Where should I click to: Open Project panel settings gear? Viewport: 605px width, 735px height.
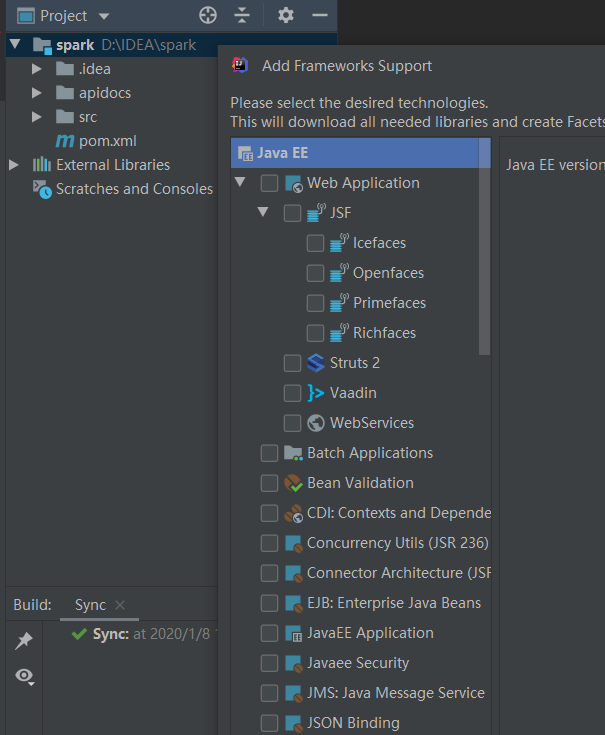click(x=286, y=16)
